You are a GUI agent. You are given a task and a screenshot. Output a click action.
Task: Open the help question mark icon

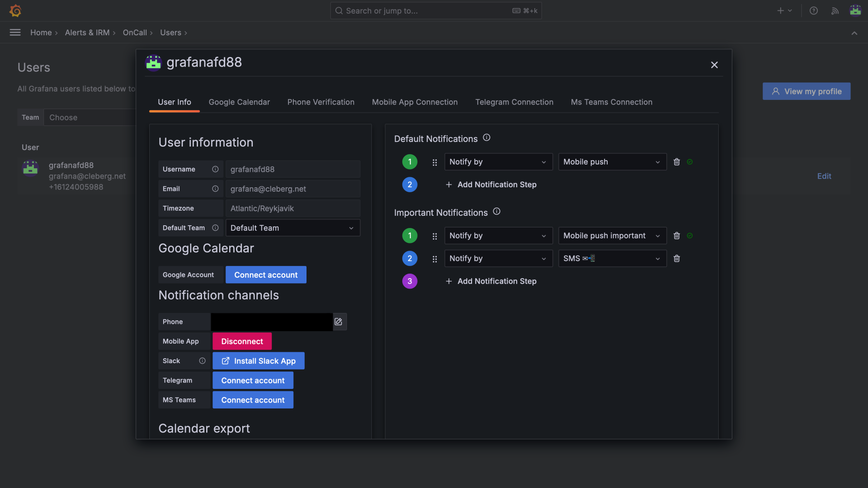click(x=813, y=11)
